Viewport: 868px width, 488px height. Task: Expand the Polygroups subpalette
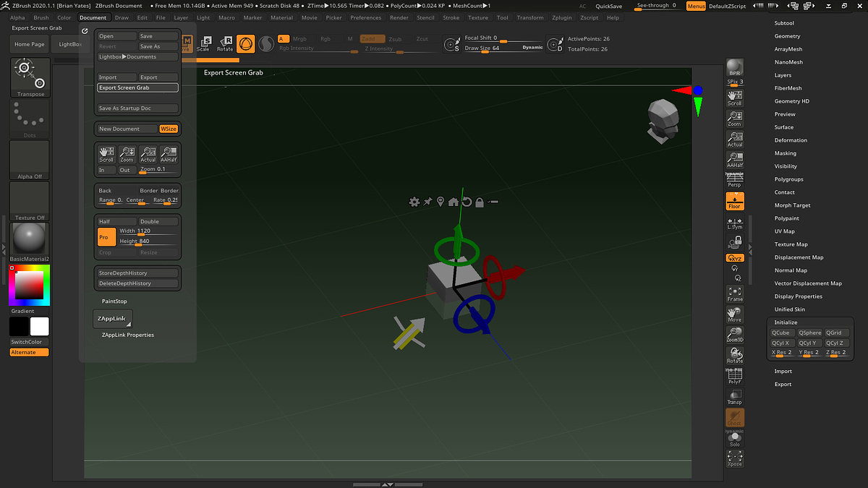pos(788,179)
